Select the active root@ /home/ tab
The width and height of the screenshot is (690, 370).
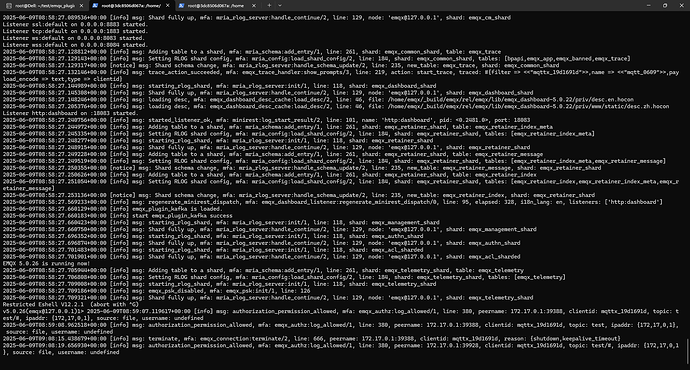tap(131, 6)
